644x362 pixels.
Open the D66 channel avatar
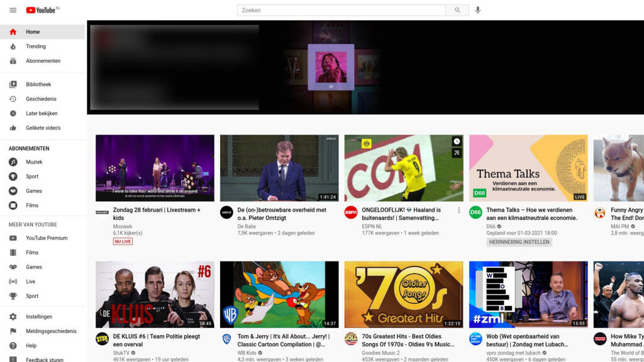pos(475,212)
